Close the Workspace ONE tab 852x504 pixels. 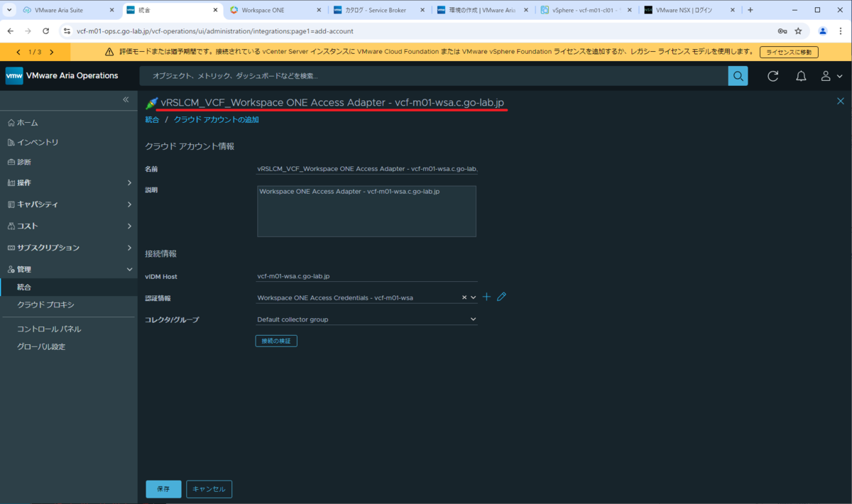(x=319, y=10)
